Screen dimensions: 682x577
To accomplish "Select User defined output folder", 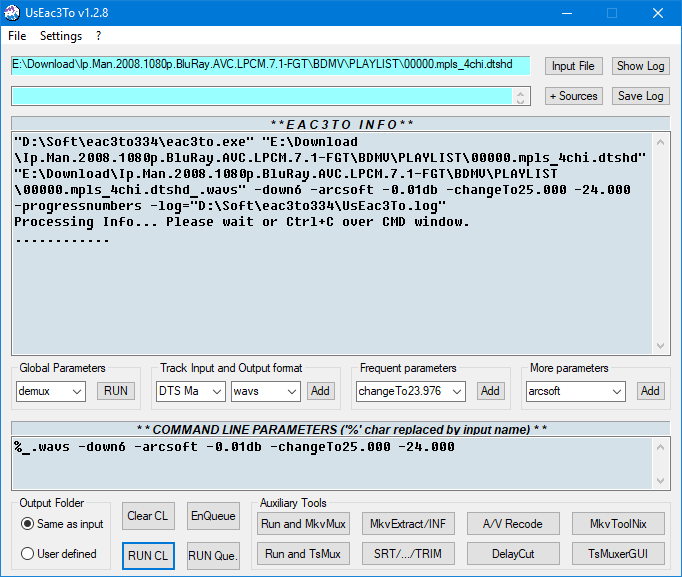I will coord(59,554).
